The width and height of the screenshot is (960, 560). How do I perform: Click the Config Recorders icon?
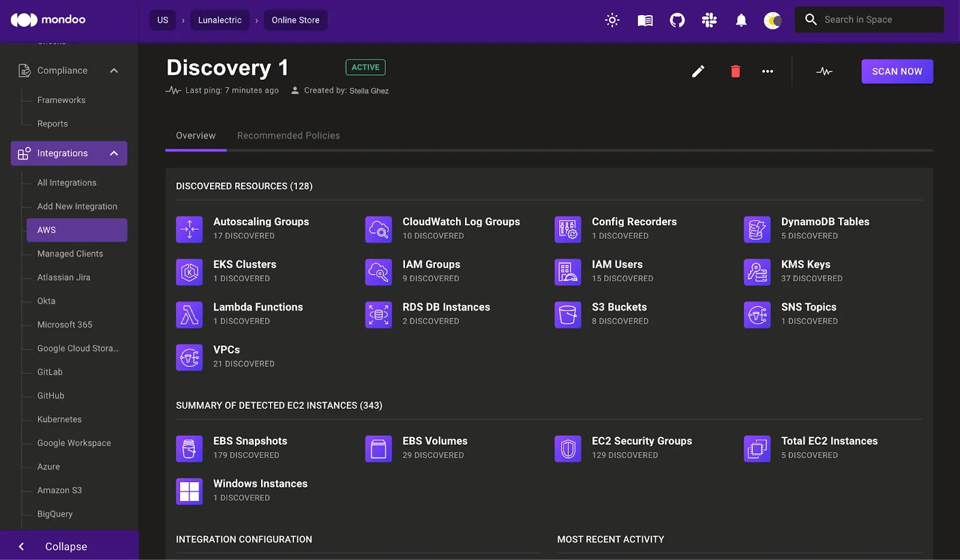[568, 229]
